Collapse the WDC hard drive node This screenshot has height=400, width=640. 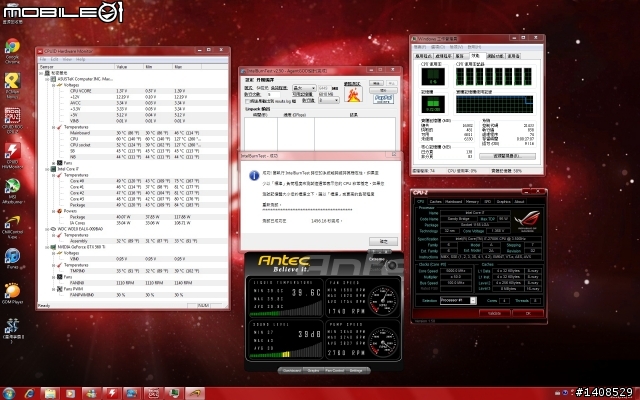[x=47, y=229]
